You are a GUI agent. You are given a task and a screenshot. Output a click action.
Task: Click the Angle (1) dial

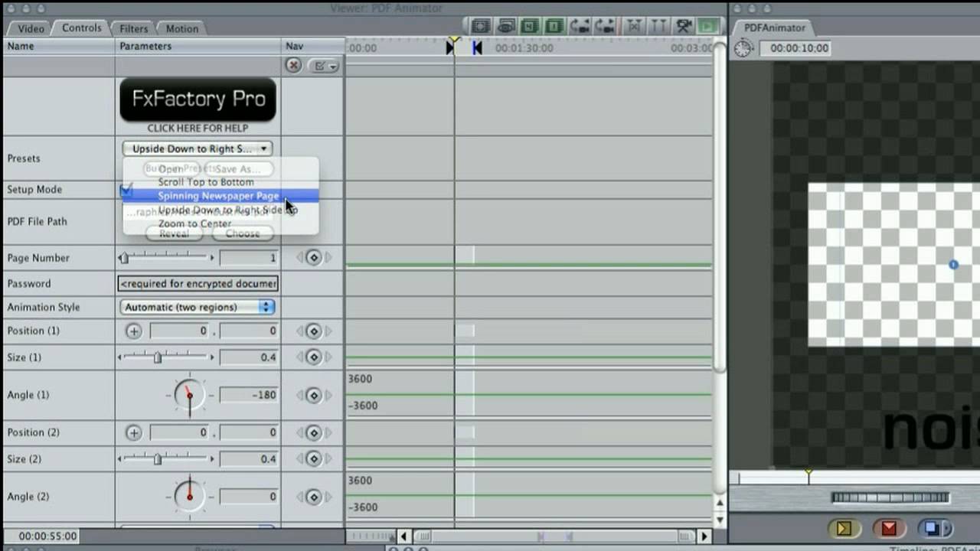[x=189, y=395]
